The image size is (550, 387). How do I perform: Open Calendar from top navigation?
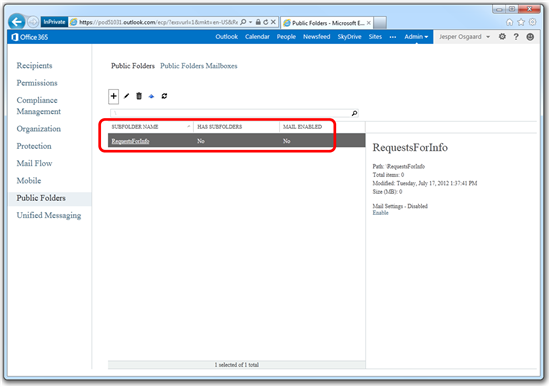(x=257, y=36)
